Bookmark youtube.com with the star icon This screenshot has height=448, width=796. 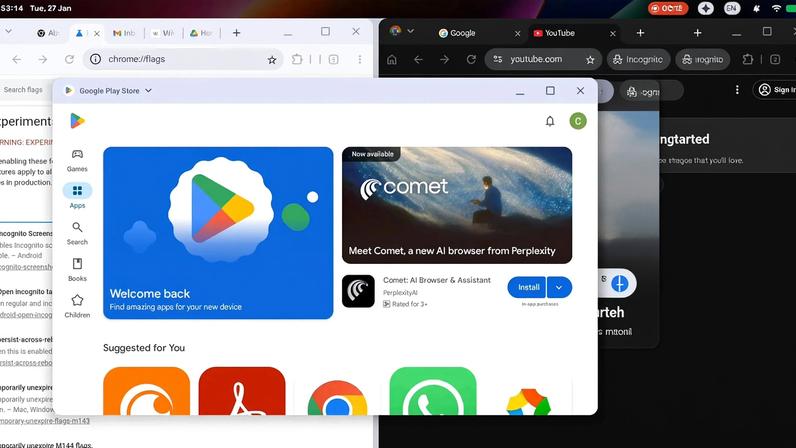590,60
